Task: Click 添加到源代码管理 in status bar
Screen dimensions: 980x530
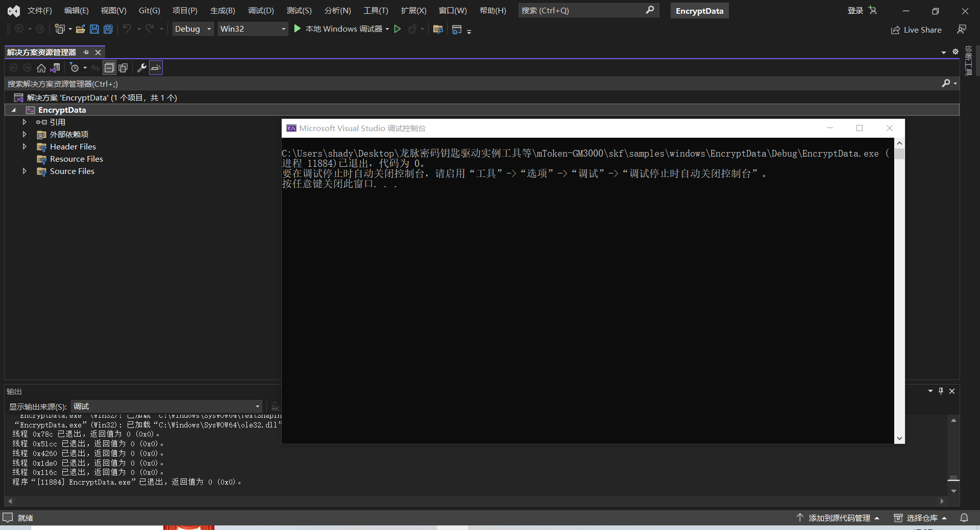Action: 839,518
